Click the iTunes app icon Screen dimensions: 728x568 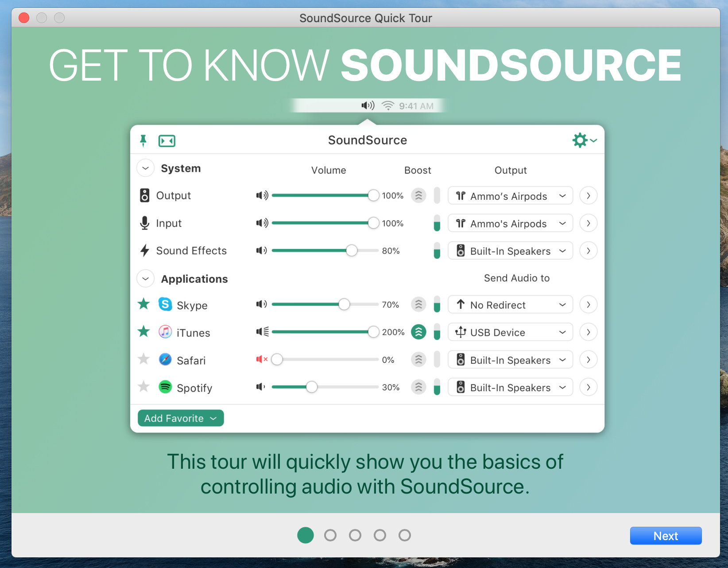(x=165, y=332)
